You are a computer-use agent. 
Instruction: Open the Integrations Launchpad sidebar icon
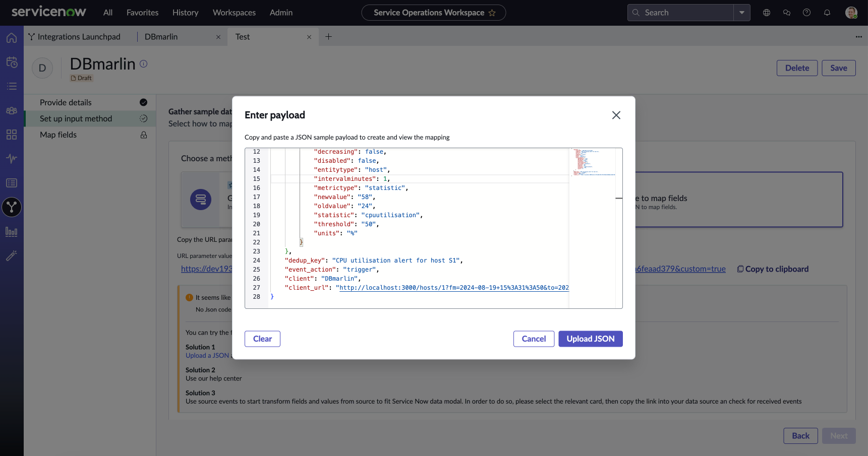[12, 207]
